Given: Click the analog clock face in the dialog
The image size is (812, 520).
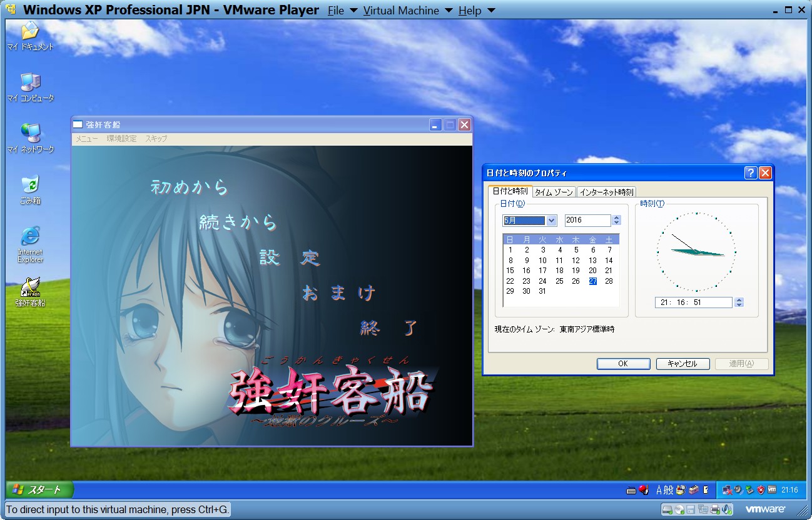Looking at the screenshot, I should click(x=696, y=251).
